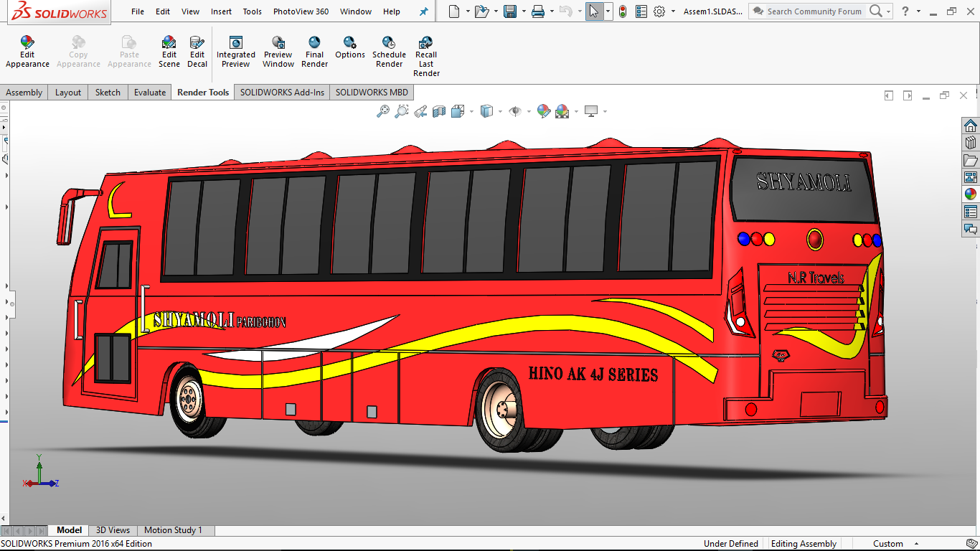Open Appearances and Scenes pane icon

[x=971, y=194]
